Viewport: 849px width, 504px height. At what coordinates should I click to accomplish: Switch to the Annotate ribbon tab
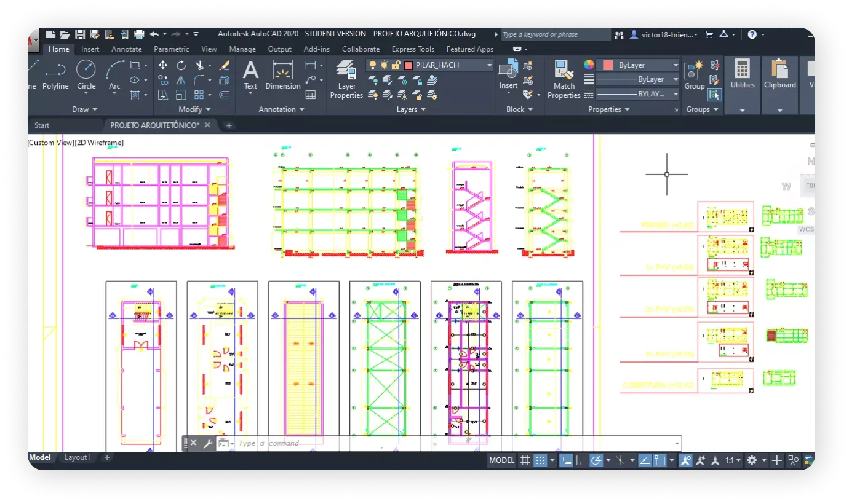(x=127, y=49)
